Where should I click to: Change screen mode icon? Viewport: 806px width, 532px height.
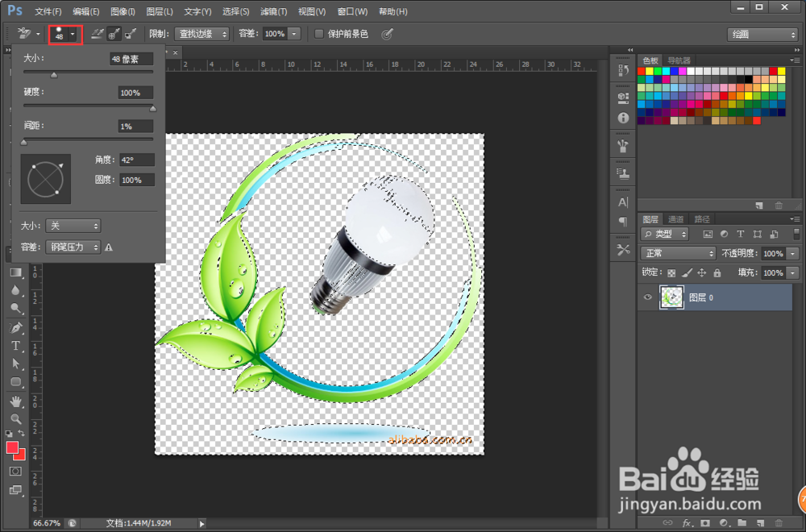[16, 490]
